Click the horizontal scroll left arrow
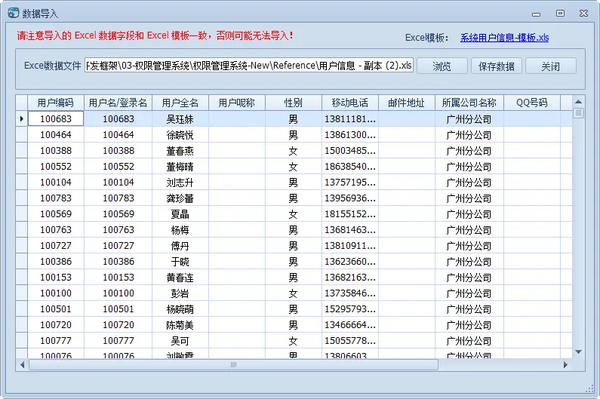The width and height of the screenshot is (600, 399). point(22,365)
